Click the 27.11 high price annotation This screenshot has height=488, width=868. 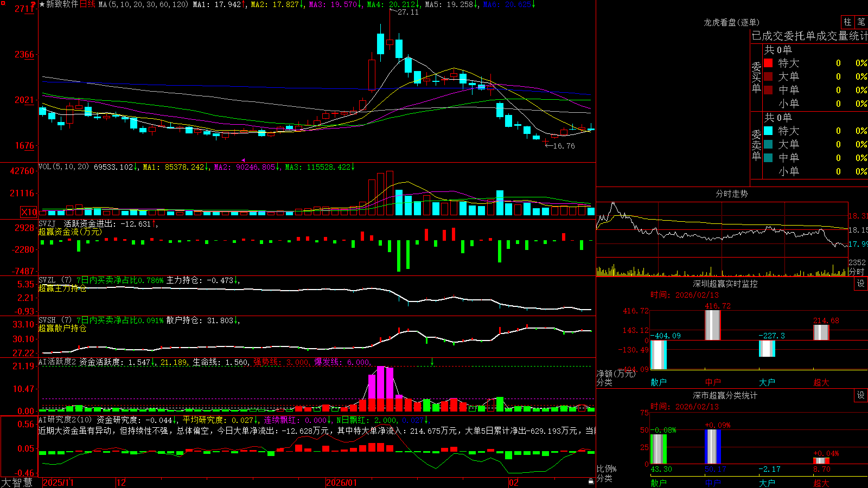[x=408, y=12]
